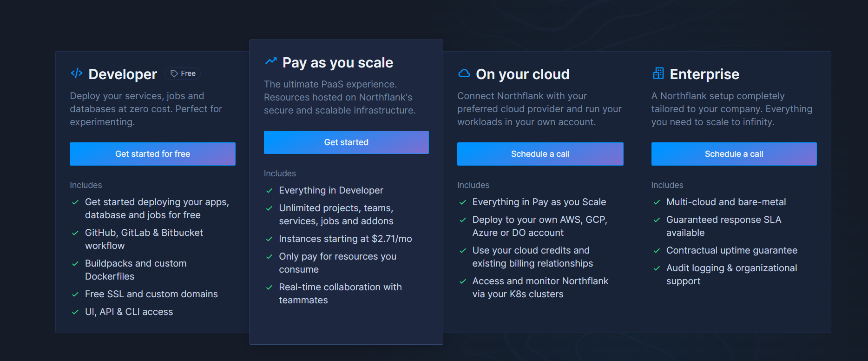Click the text Get started deploying your apps
This screenshot has width=868, height=361.
coord(157,208)
